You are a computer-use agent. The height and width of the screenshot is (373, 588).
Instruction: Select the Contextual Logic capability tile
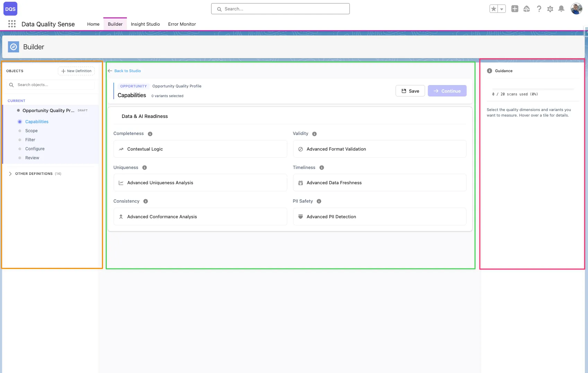pyautogui.click(x=200, y=149)
